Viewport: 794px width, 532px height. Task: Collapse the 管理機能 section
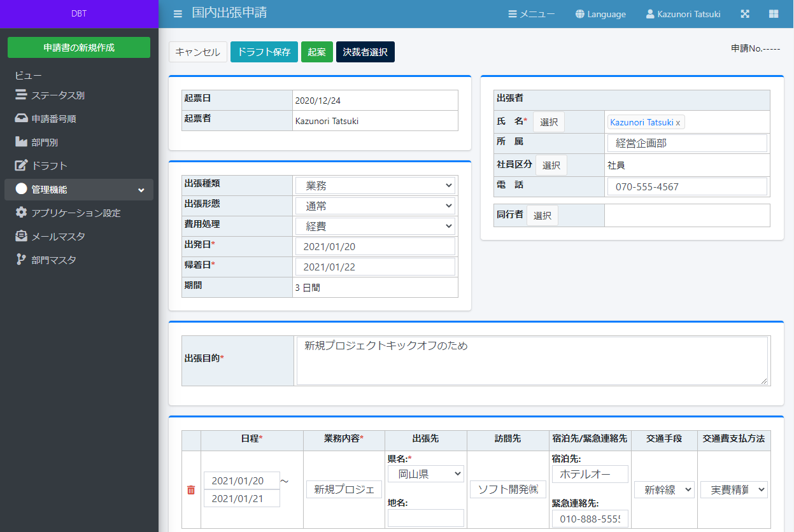(79, 190)
